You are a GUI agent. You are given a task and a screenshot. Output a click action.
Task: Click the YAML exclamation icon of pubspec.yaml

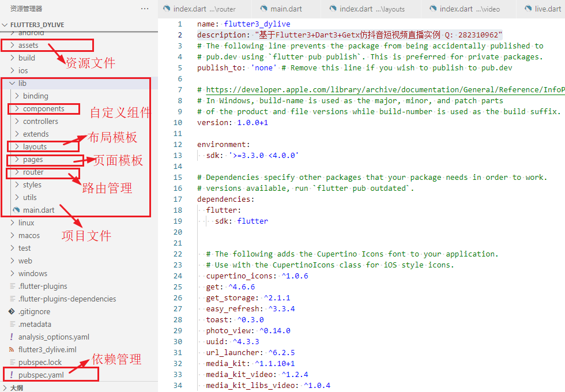coord(12,375)
